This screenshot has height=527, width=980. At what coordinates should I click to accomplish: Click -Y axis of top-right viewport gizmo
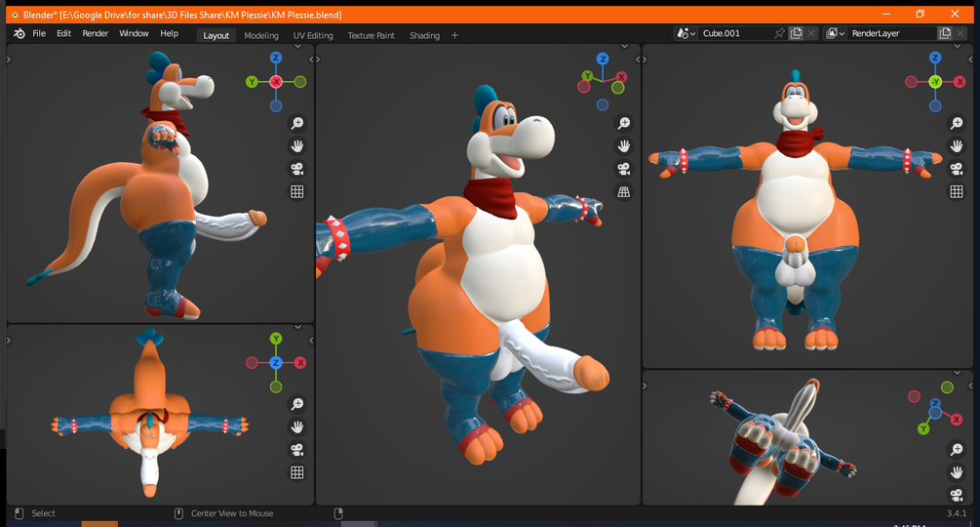(x=935, y=82)
